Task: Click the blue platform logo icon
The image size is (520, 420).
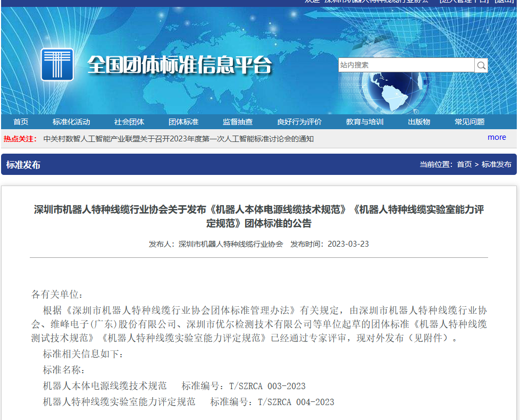Action: (57, 65)
